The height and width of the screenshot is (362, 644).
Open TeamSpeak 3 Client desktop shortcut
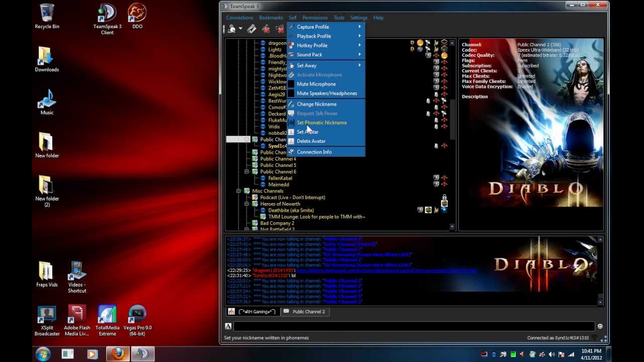click(107, 19)
